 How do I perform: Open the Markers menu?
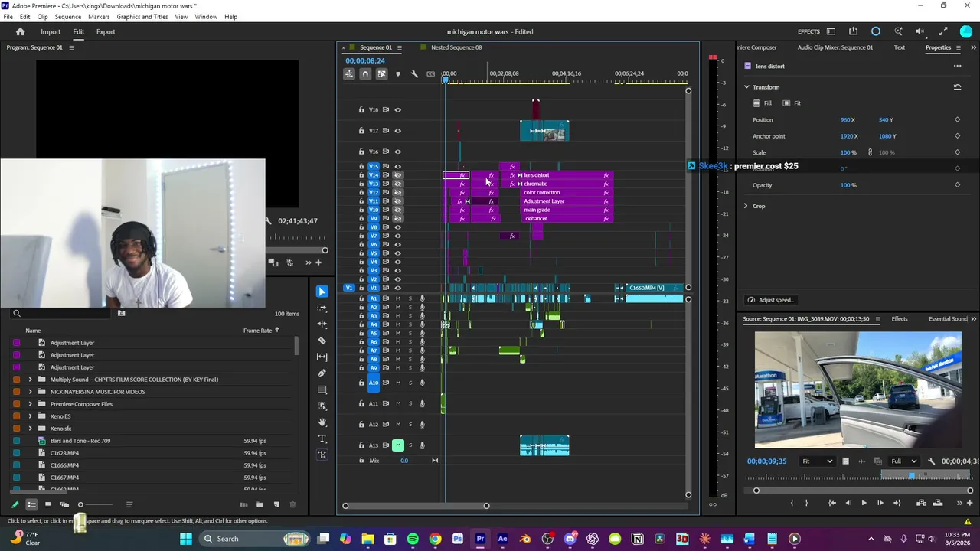click(x=99, y=17)
